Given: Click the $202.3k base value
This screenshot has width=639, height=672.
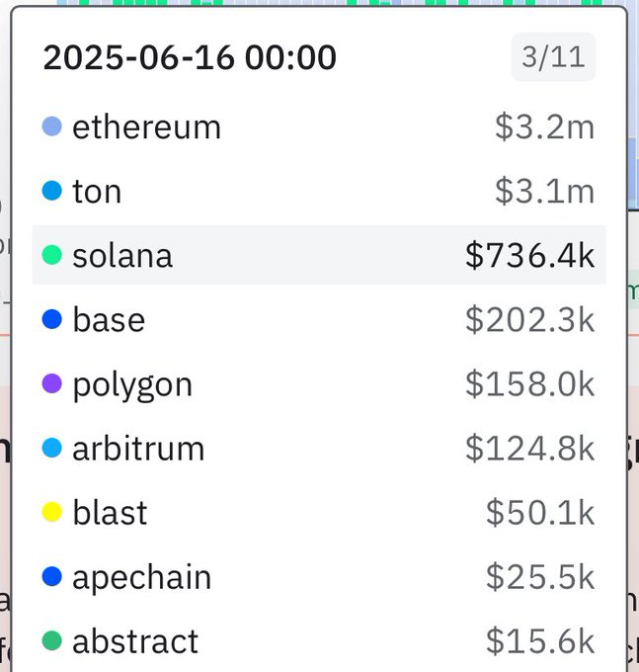Looking at the screenshot, I should point(530,320).
